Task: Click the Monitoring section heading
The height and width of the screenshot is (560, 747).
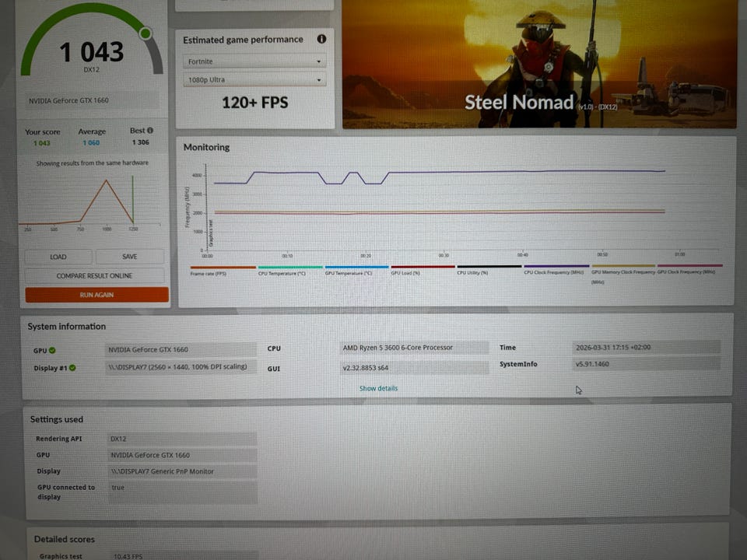Action: pyautogui.click(x=206, y=147)
